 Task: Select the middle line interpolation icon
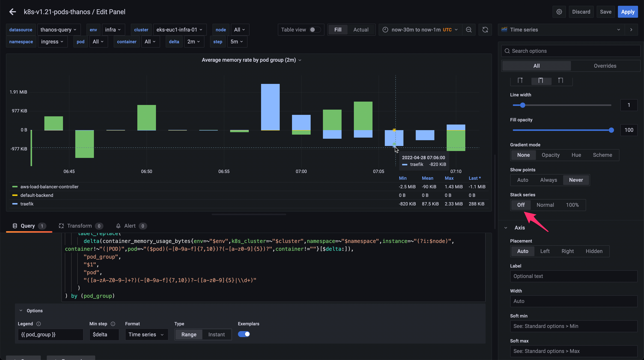[x=541, y=81]
